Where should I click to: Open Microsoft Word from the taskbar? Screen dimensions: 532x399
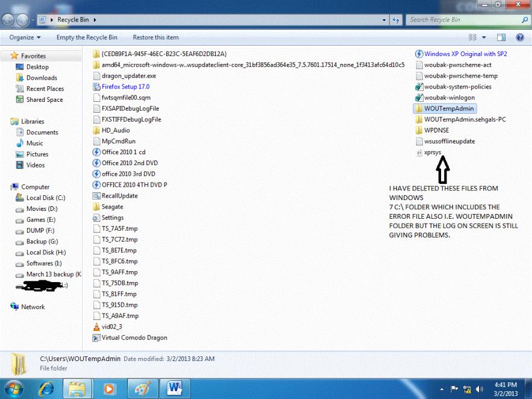coord(174,386)
